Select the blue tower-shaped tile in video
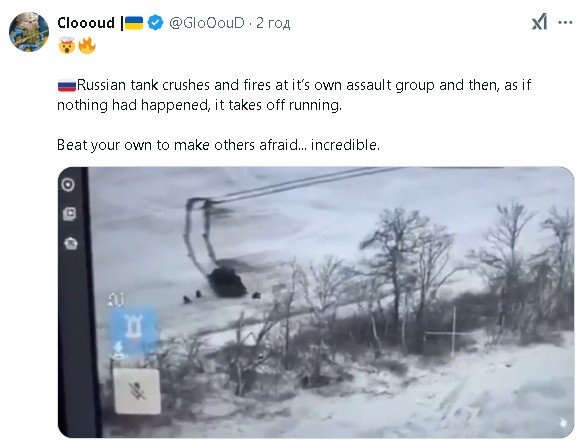Screen dimensions: 582x443 [133, 326]
